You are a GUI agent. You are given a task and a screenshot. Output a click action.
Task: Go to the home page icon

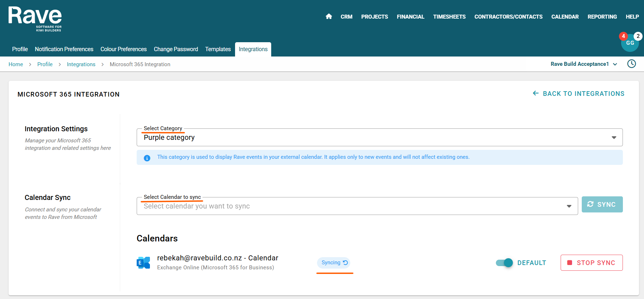(329, 16)
